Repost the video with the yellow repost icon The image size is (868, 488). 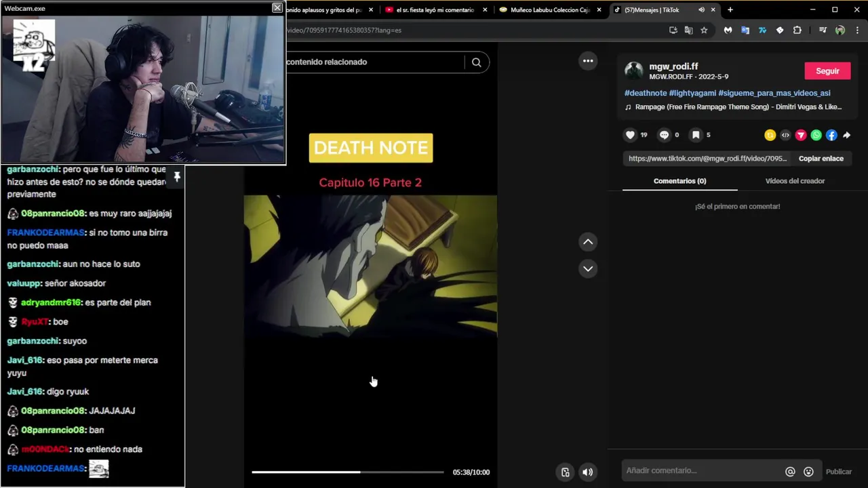770,135
